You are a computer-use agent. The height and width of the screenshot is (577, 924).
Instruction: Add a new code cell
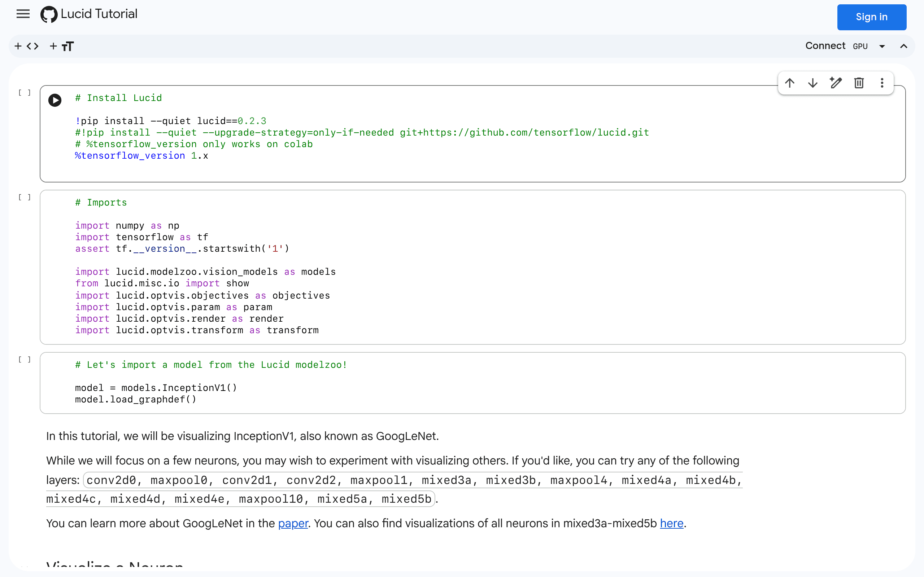(x=27, y=46)
